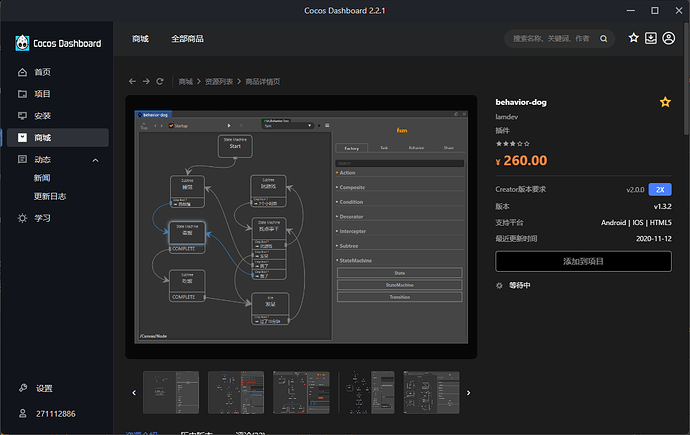Click the platforms Android | IOS | HTML5
Image resolution: width=690 pixels, height=435 pixels.
pyautogui.click(x=636, y=223)
